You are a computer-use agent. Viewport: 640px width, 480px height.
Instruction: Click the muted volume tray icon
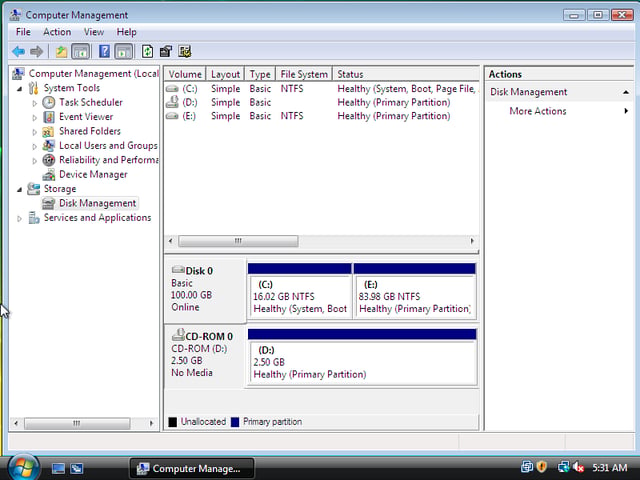578,467
